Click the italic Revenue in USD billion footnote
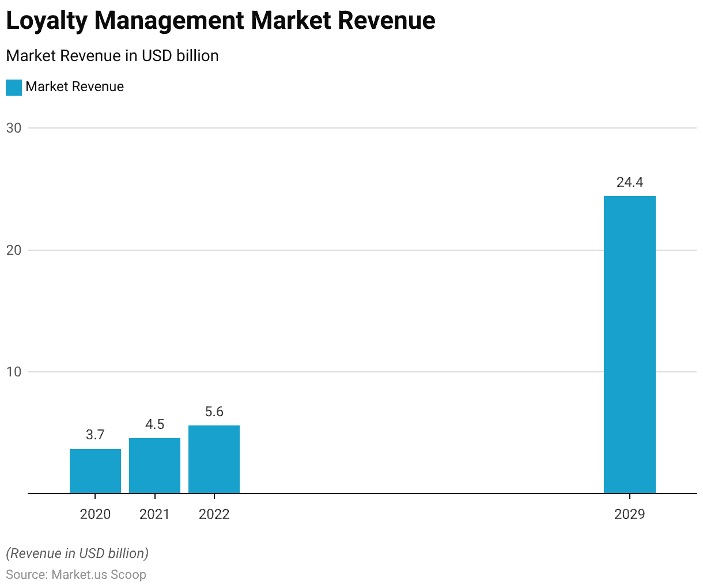 77,553
